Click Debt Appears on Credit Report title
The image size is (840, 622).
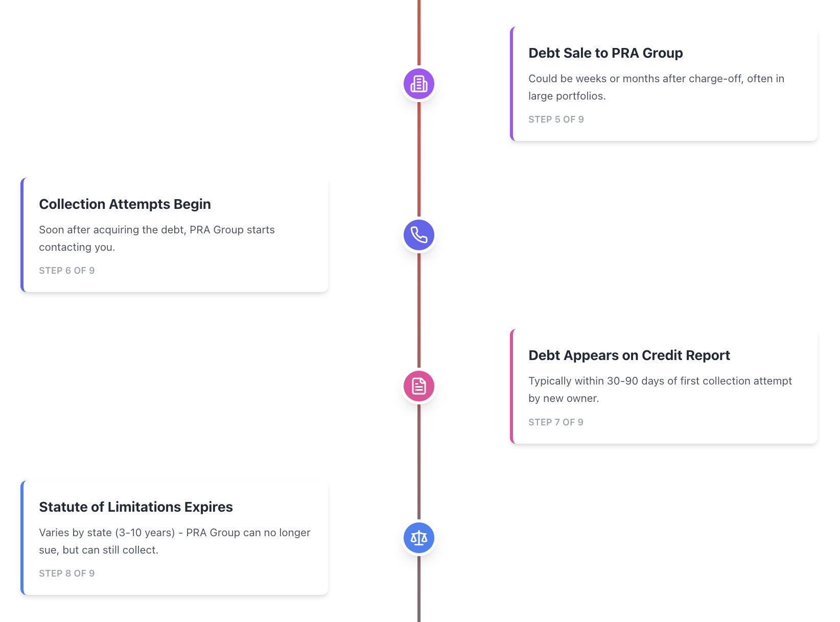click(x=629, y=355)
